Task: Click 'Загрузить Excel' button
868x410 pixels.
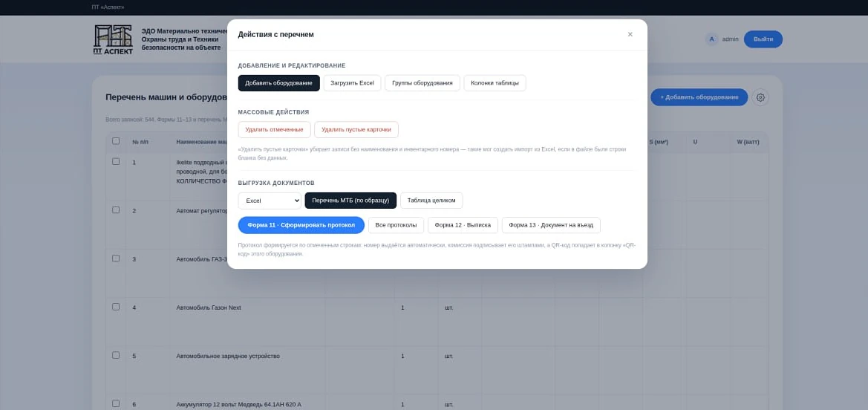Action: (352, 83)
